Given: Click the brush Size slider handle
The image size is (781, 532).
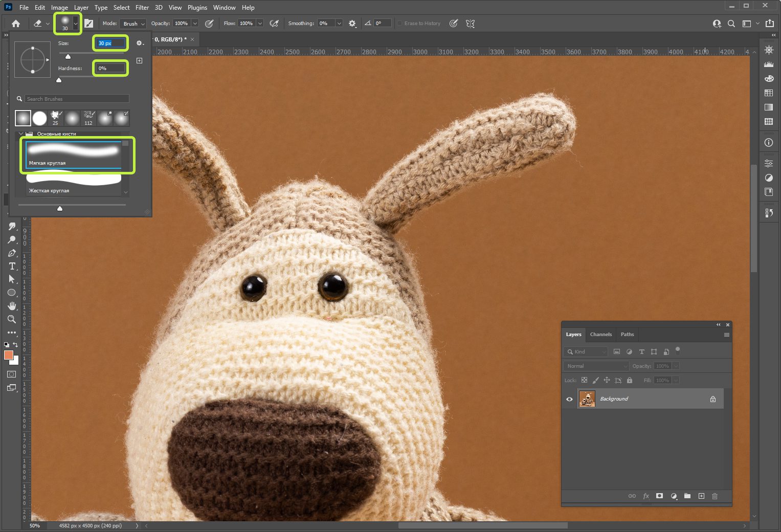Looking at the screenshot, I should click(x=68, y=56).
